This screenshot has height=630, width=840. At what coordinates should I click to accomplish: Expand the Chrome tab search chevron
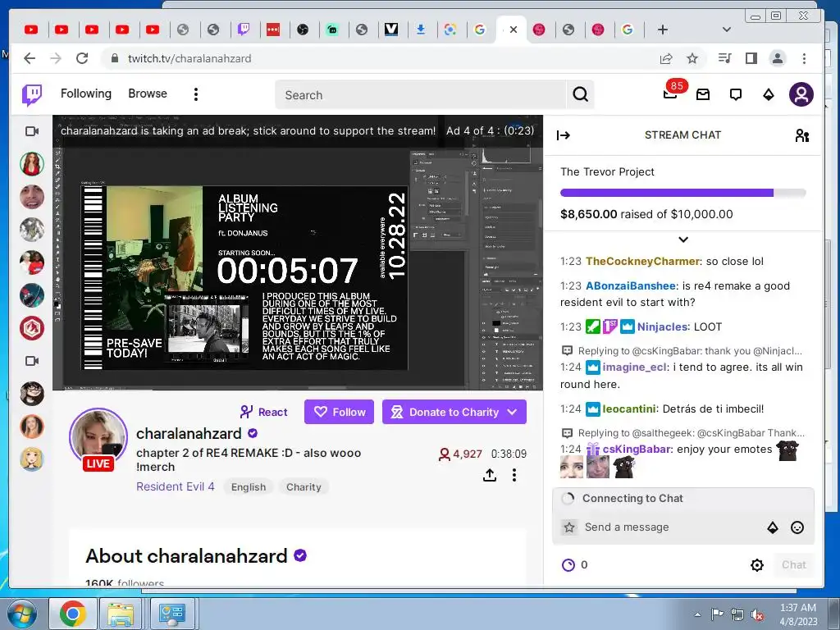[727, 30]
